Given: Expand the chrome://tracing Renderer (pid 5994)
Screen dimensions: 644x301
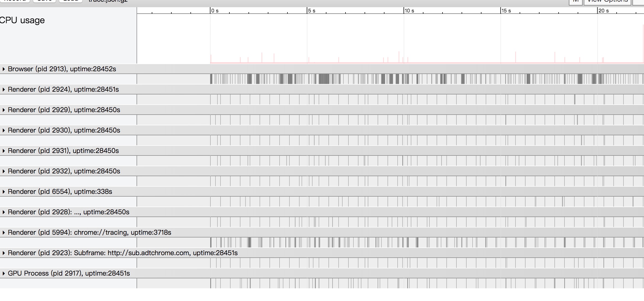Looking at the screenshot, I should click(4, 233).
